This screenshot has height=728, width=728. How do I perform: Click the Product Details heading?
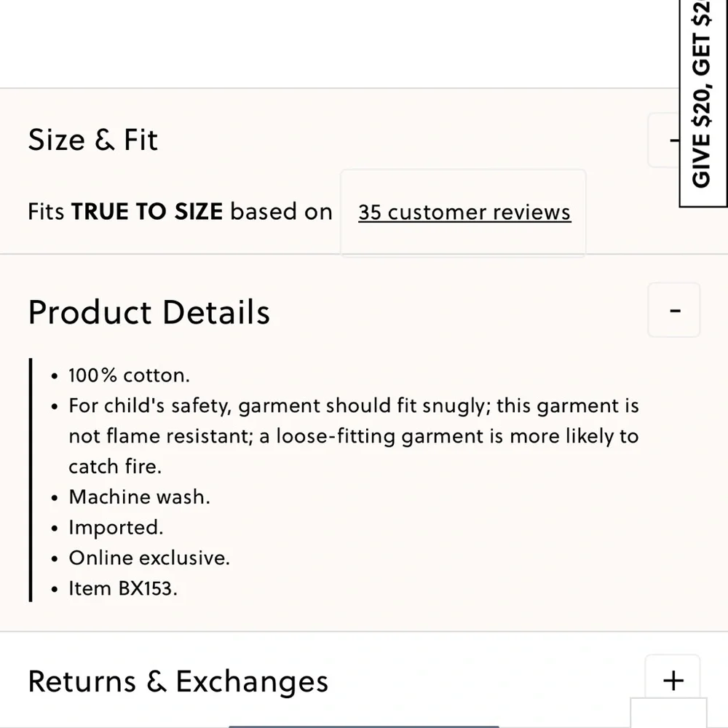pyautogui.click(x=149, y=312)
